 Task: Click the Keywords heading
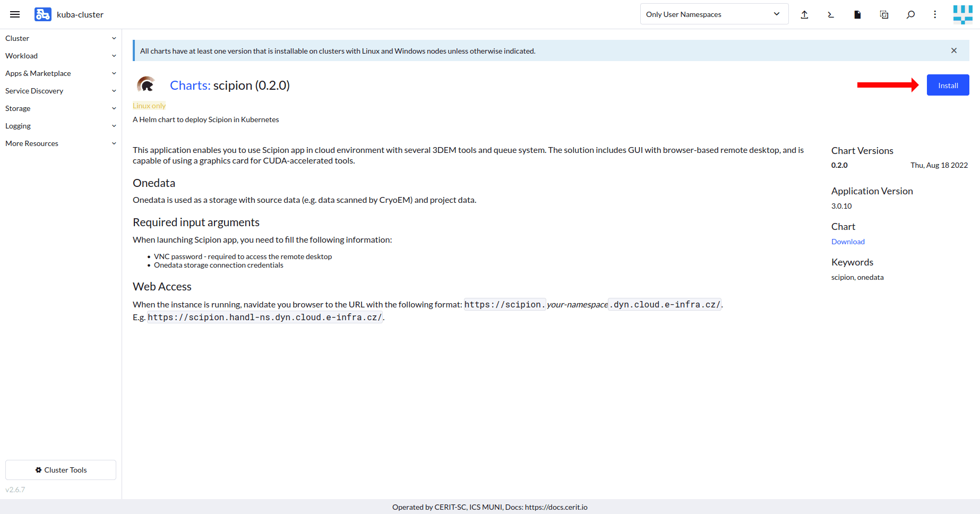[852, 262]
